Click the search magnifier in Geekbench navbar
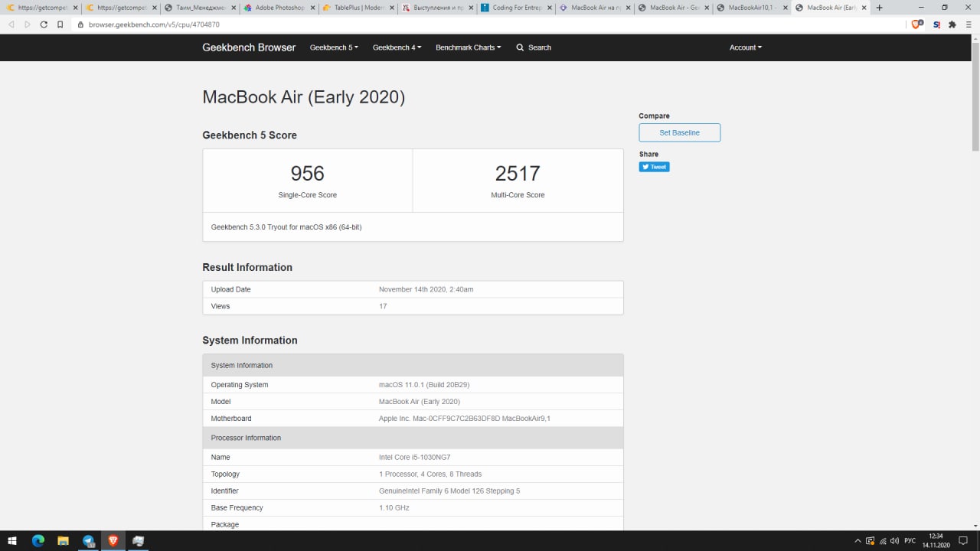The width and height of the screenshot is (980, 551). coord(520,47)
